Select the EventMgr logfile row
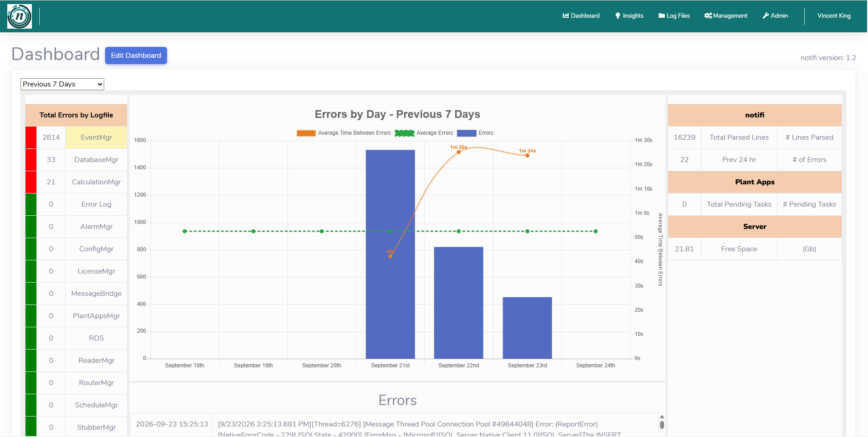 click(76, 137)
